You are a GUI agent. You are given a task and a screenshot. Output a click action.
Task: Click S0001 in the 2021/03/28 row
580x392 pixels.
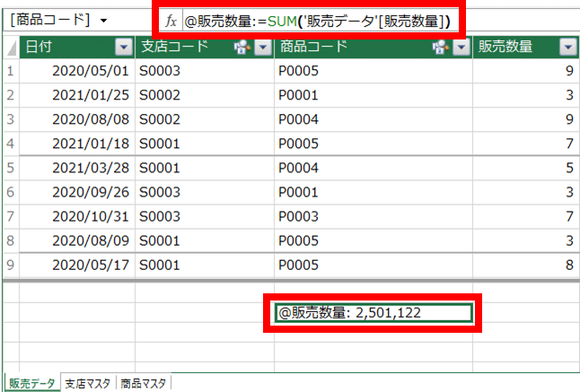205,168
